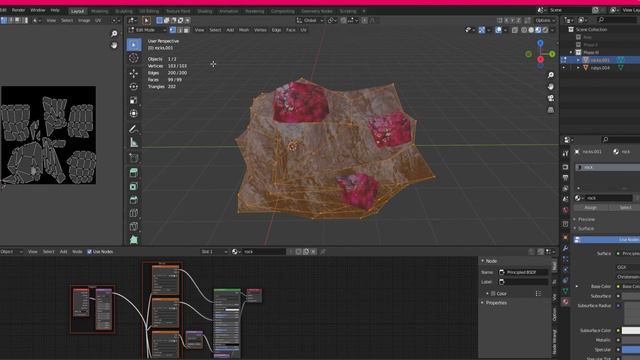The image size is (640, 360).
Task: Select the Annotate pencil tool
Action: 134,129
